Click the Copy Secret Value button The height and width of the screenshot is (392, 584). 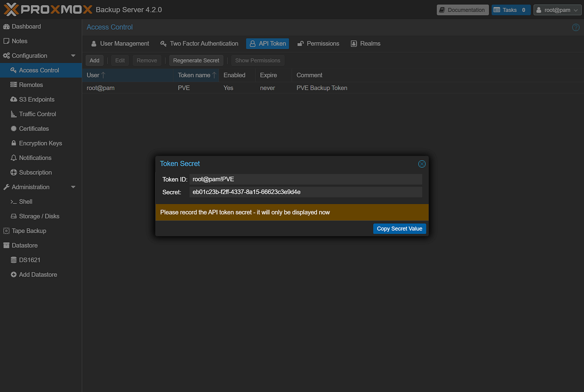coord(400,229)
